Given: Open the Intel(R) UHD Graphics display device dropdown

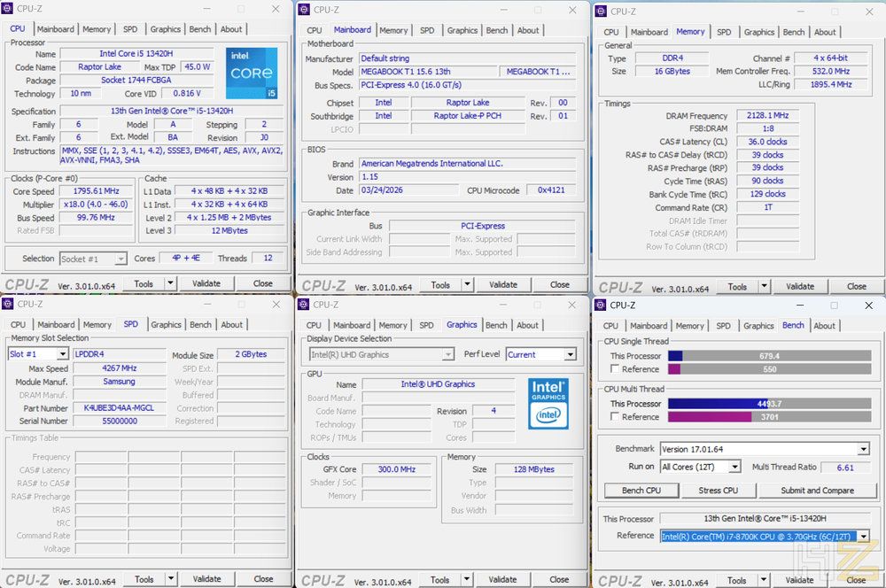Looking at the screenshot, I should (x=448, y=355).
